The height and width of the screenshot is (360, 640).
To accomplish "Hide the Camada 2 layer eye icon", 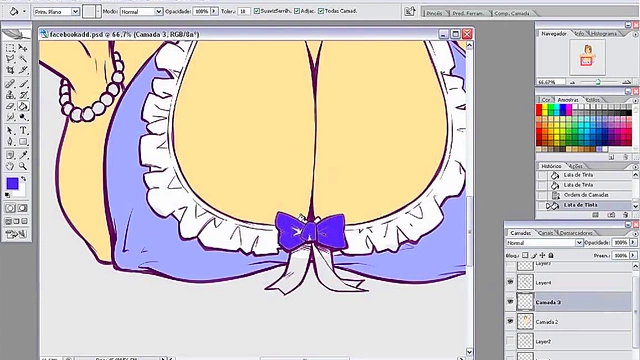I will coord(510,321).
